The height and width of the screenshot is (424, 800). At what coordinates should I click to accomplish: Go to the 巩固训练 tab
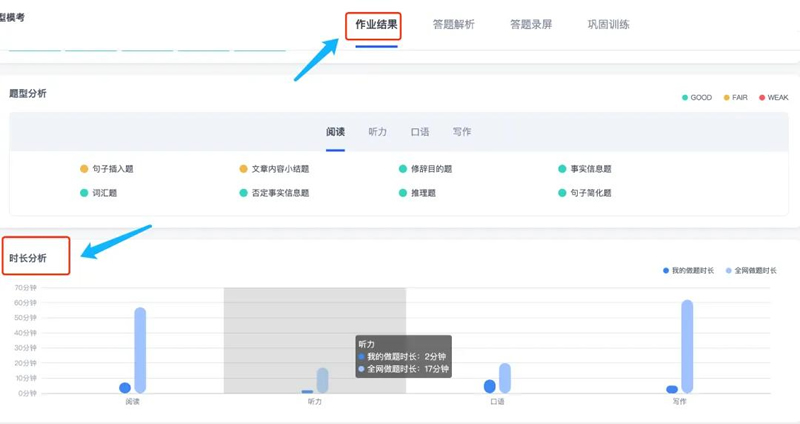[608, 24]
